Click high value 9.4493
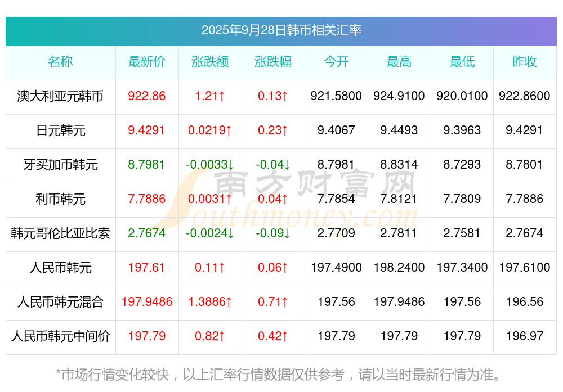 399,130
